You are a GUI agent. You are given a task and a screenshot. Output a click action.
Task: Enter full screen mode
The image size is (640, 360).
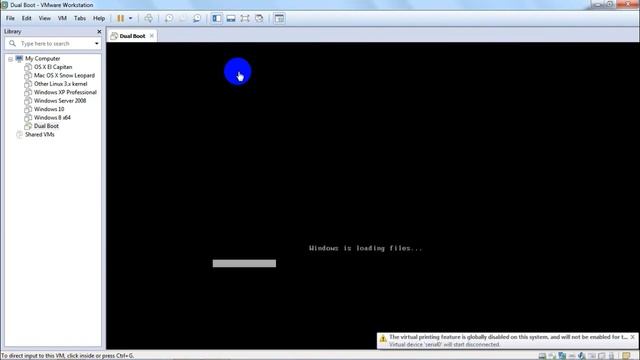(245, 18)
